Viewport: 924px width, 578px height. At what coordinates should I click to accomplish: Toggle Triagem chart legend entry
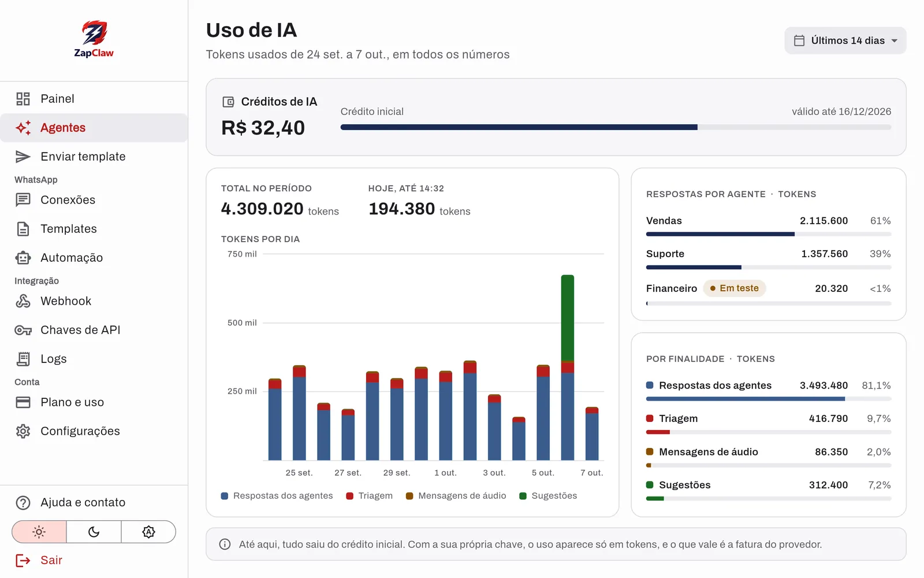(x=369, y=496)
